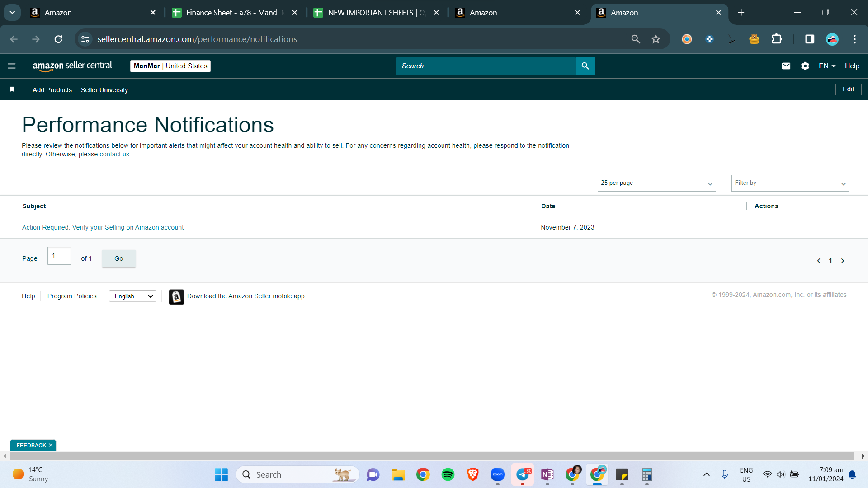Switch to the NEW IMPORTANT SHEETS tab

click(376, 13)
